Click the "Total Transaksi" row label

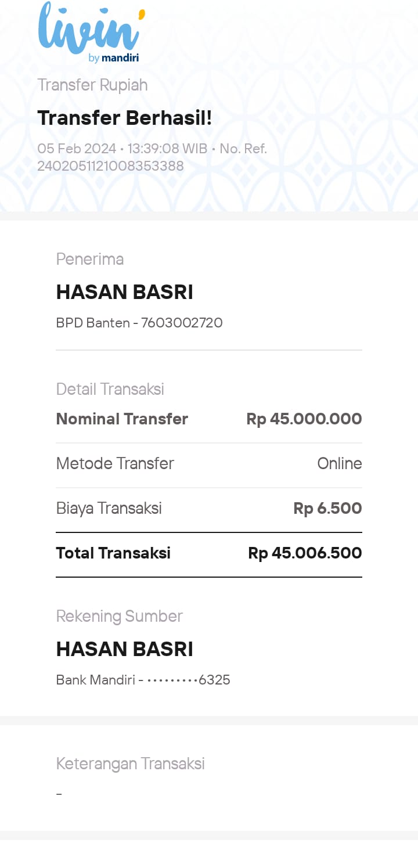coord(113,553)
